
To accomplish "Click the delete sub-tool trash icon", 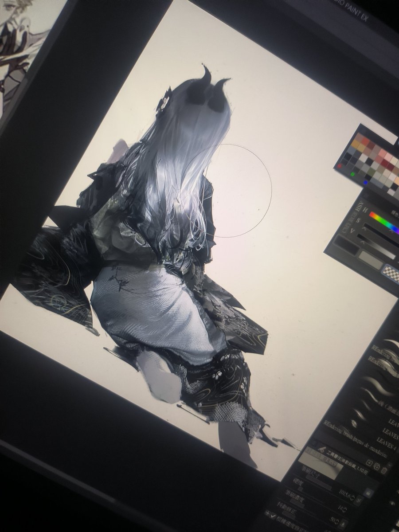I will click(385, 470).
